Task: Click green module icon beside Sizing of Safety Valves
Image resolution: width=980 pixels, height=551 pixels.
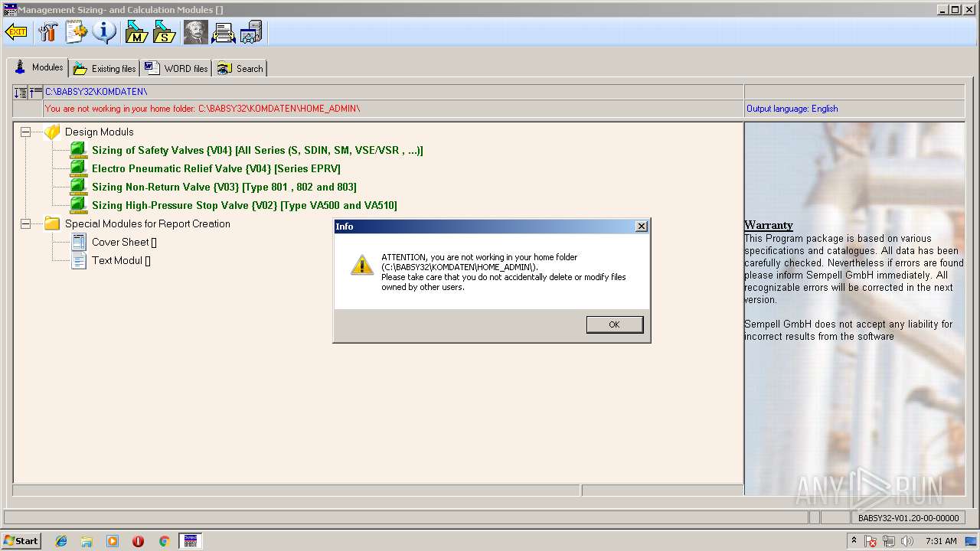Action: [x=79, y=150]
